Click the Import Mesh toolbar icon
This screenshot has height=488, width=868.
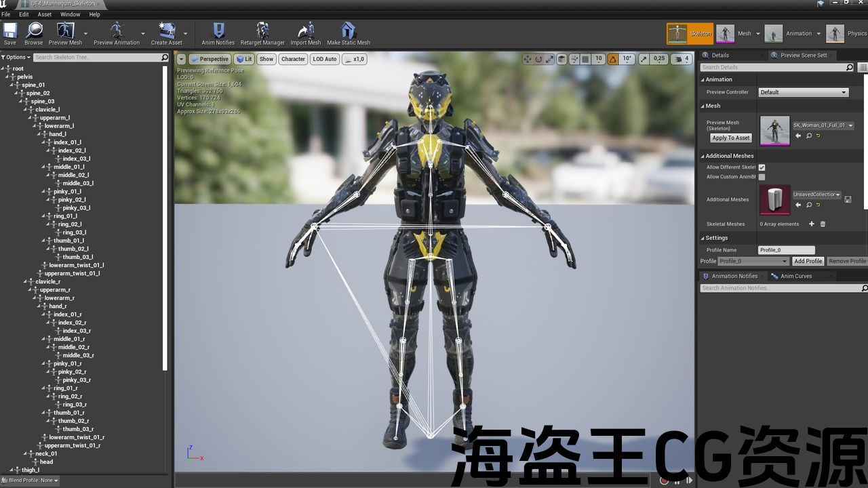tap(306, 33)
